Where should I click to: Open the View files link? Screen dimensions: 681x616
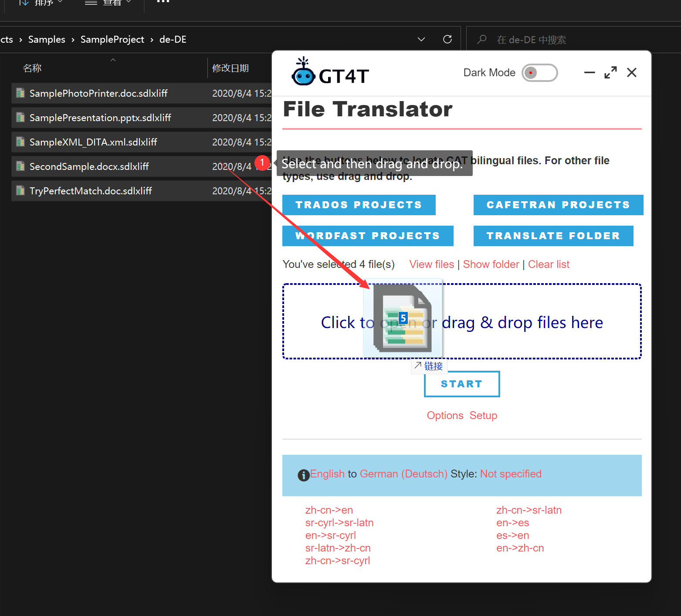431,264
